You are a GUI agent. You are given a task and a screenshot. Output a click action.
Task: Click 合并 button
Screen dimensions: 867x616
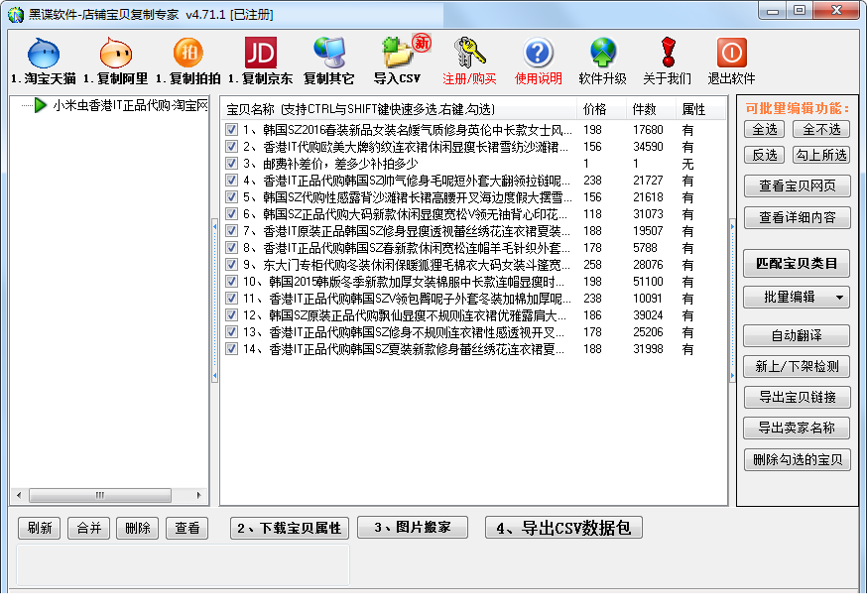pos(88,528)
